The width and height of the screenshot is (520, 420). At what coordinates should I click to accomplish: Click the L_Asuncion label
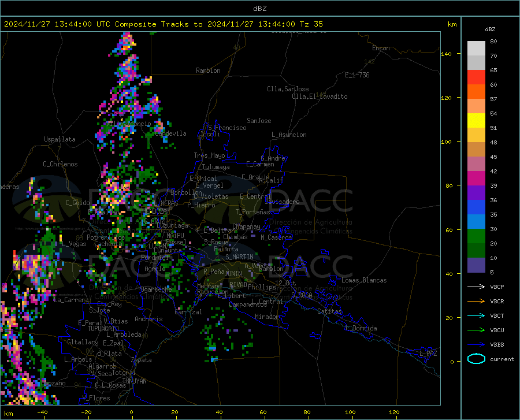pyautogui.click(x=289, y=135)
